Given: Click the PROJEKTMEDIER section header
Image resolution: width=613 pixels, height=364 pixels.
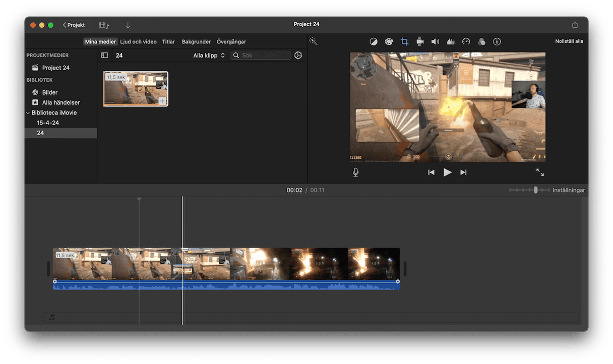Looking at the screenshot, I should [47, 55].
